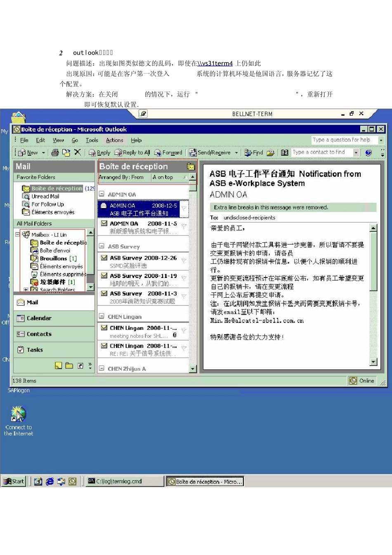Collapse the CHEN Lingan message group
This screenshot has width=392, height=555.
coord(102,316)
